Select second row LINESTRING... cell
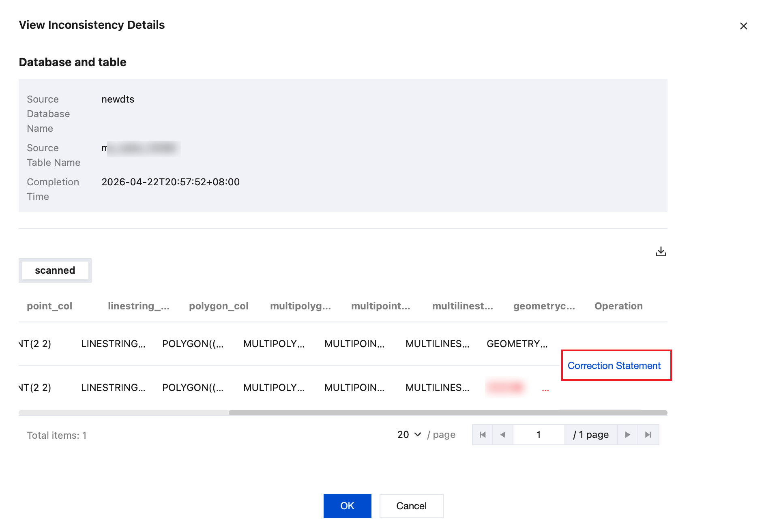 click(x=113, y=388)
